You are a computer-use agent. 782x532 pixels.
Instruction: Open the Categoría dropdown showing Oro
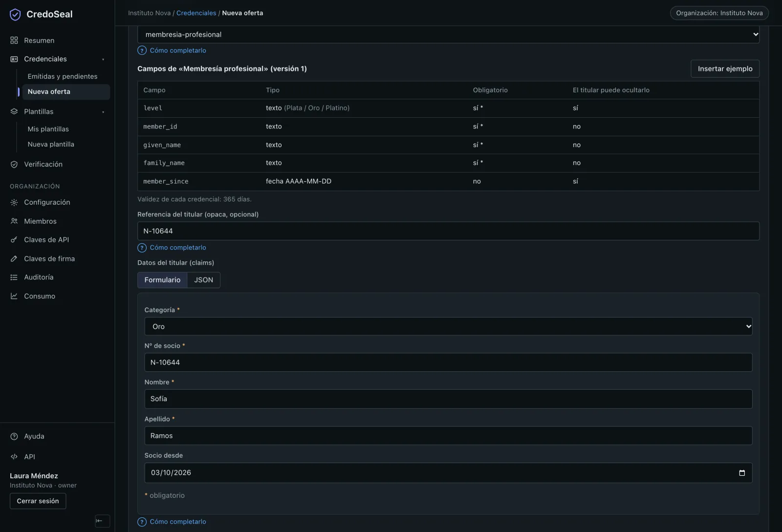(x=448, y=326)
